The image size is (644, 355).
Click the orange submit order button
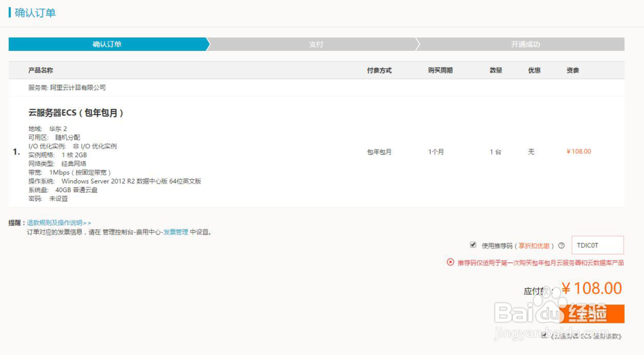pyautogui.click(x=592, y=314)
